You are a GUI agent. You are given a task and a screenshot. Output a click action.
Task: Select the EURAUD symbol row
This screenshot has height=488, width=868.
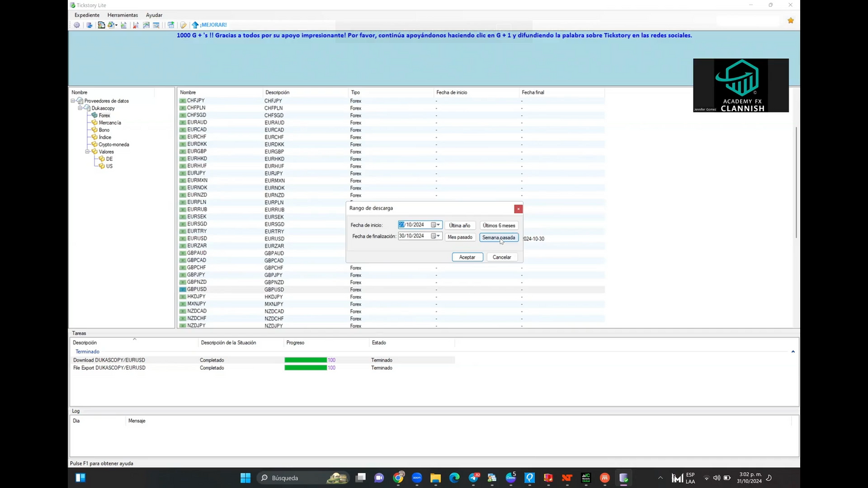coord(391,122)
